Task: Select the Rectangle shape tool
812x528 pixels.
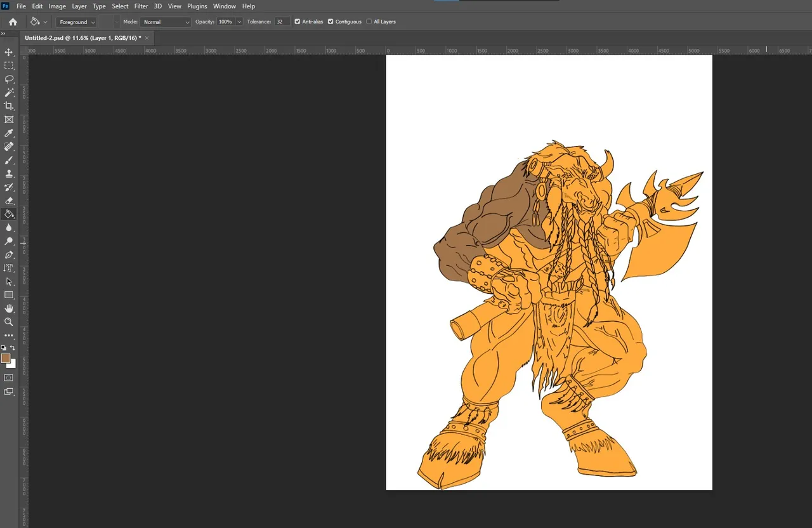Action: coord(9,295)
